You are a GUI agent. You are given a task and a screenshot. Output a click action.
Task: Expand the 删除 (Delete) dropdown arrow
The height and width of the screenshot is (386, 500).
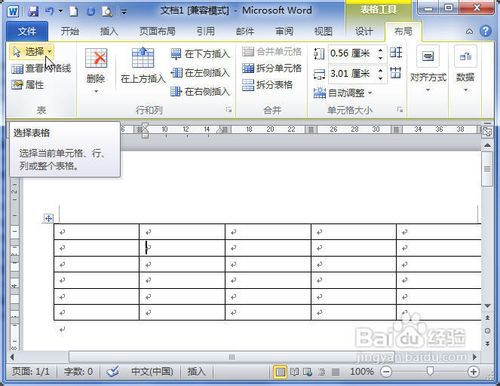pos(96,91)
